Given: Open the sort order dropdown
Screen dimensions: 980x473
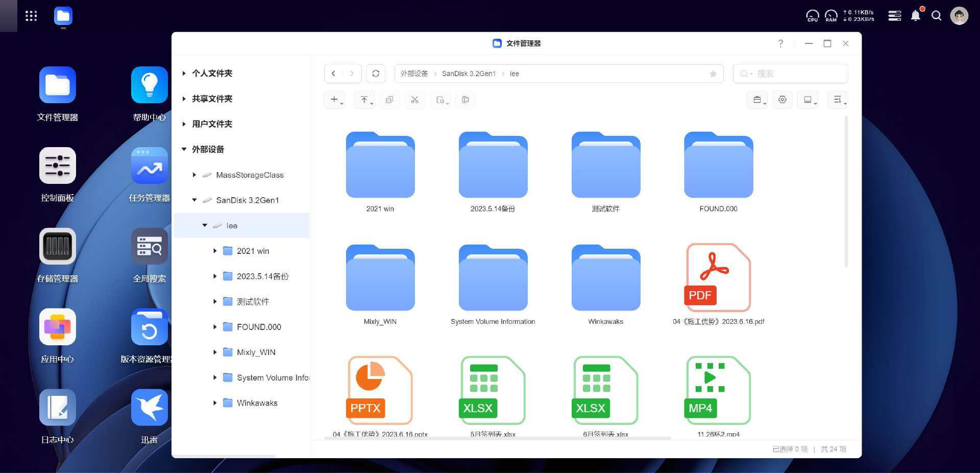Looking at the screenshot, I should point(838,100).
